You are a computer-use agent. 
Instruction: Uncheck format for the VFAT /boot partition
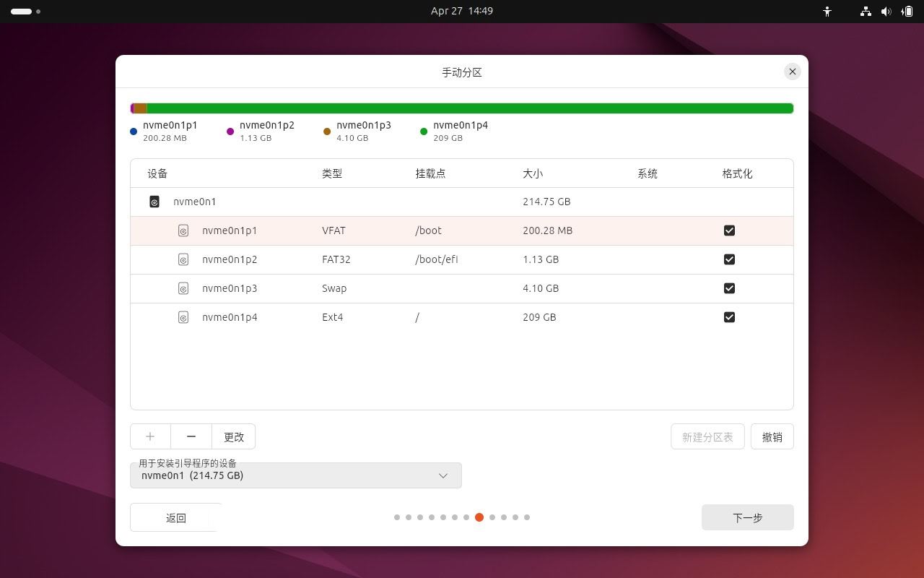coord(729,230)
